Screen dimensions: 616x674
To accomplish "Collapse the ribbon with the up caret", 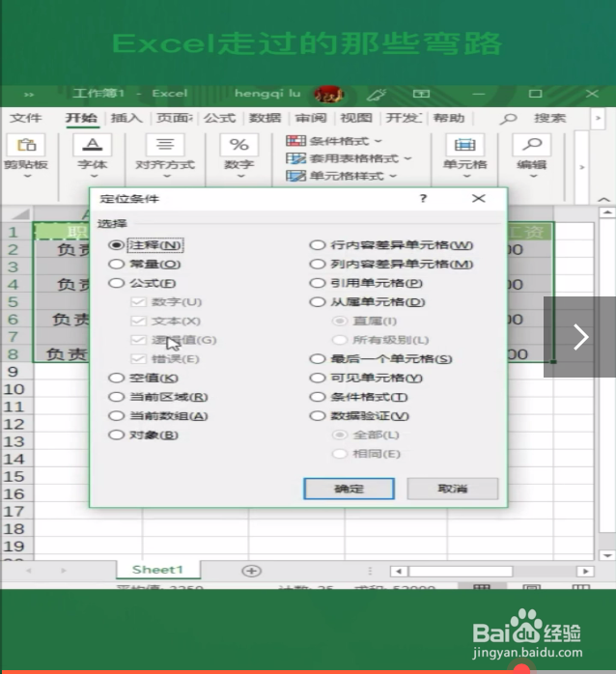I will click(x=603, y=200).
